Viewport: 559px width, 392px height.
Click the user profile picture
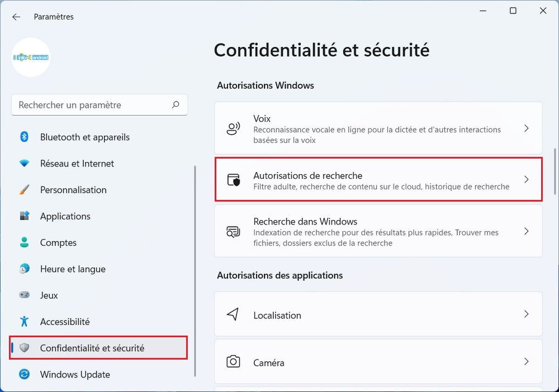(31, 57)
